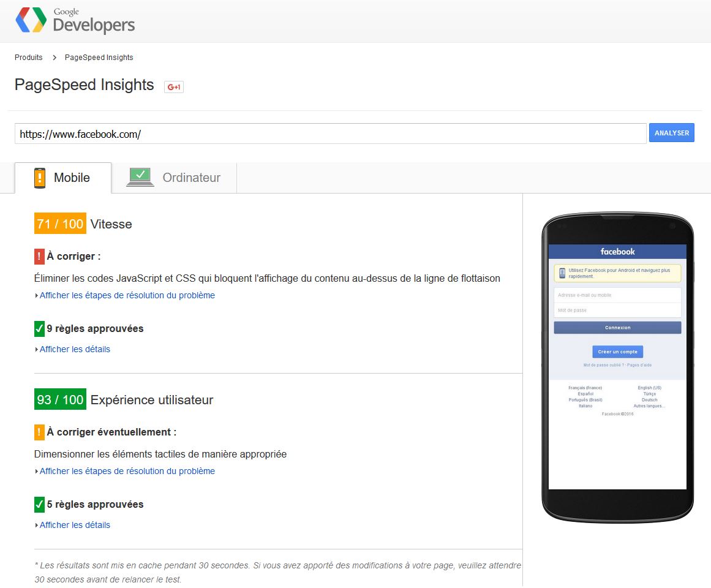Click the Connexion button in phone preview
The width and height of the screenshot is (711, 588).
coord(617,328)
